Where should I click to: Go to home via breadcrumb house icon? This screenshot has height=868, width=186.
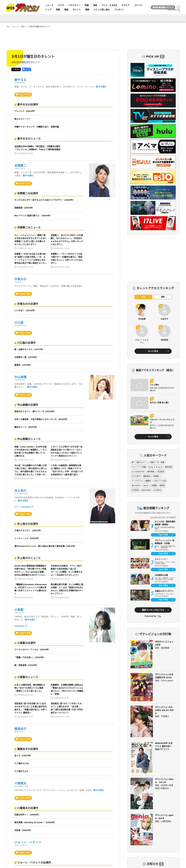[8, 27]
